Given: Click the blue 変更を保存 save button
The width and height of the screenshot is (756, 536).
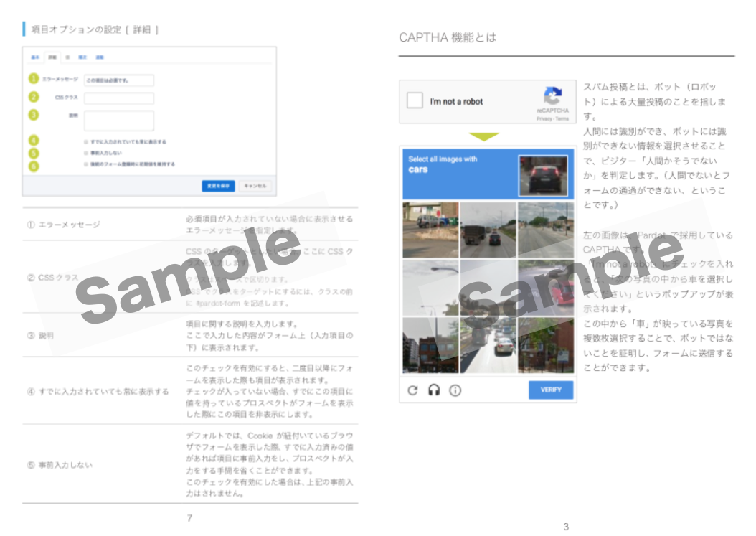Looking at the screenshot, I should pyautogui.click(x=218, y=187).
